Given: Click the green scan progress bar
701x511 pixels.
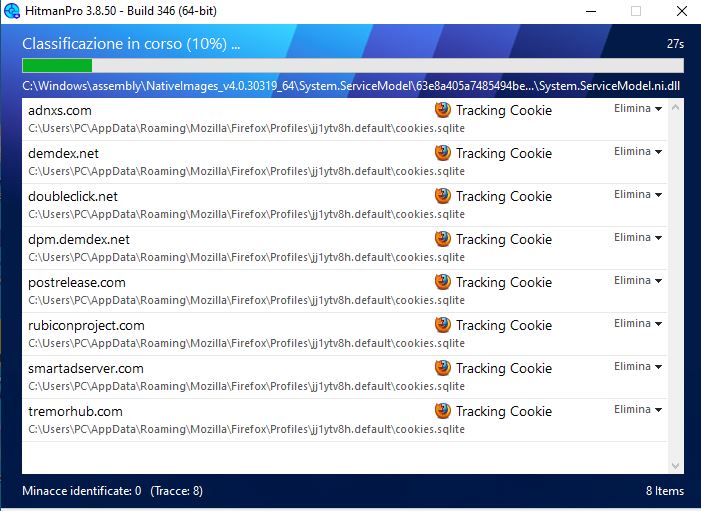Looking at the screenshot, I should click(x=353, y=65).
